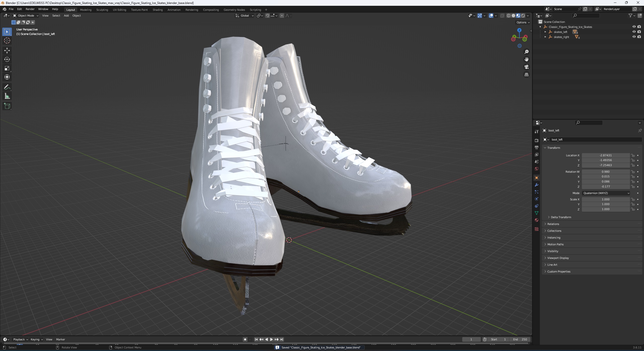Drag the Scale X value slider

click(x=605, y=199)
